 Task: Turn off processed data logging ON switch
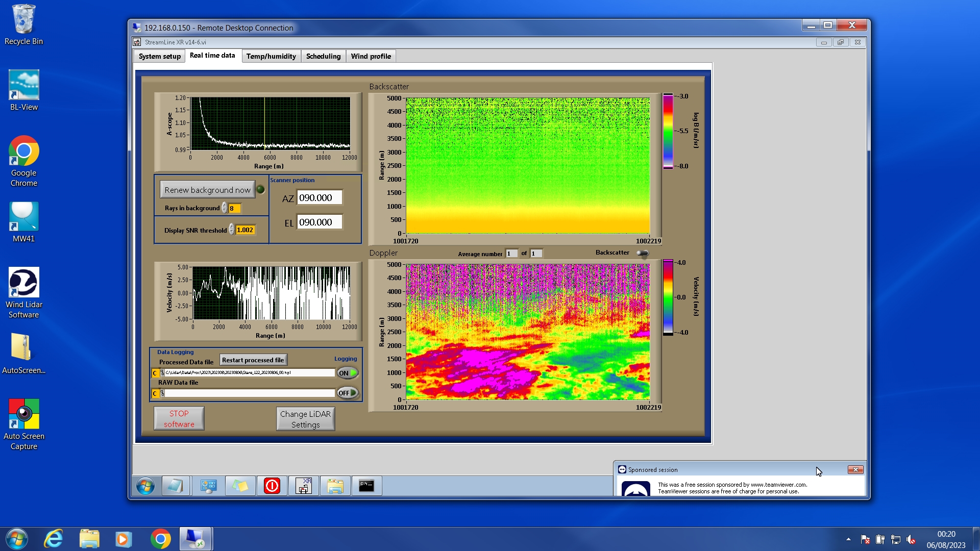(x=348, y=373)
